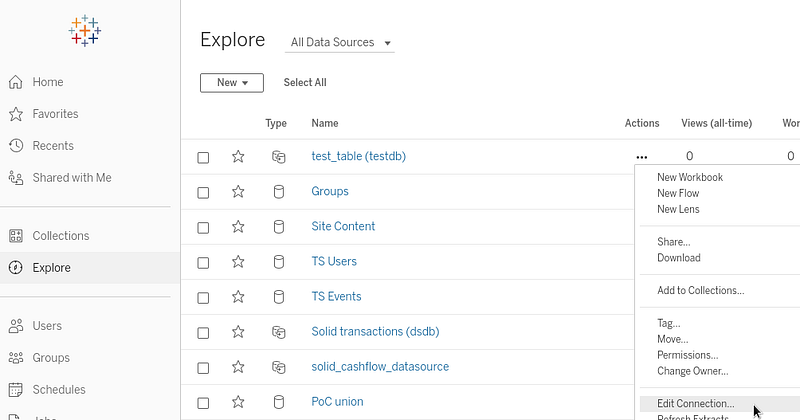Open the All Data Sources dropdown
Viewport: 800px width, 420px height.
340,42
